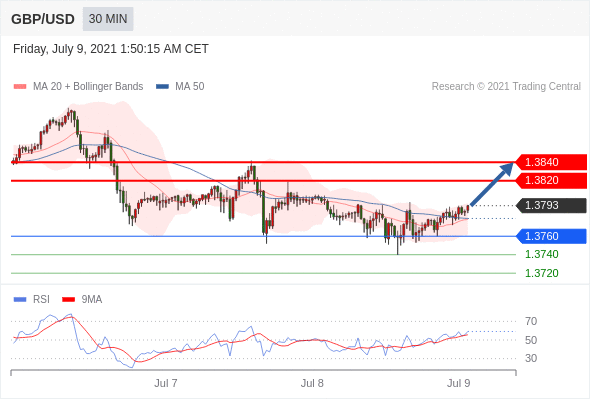Select the GBP/USD pair title
The height and width of the screenshot is (400, 590).
43,19
